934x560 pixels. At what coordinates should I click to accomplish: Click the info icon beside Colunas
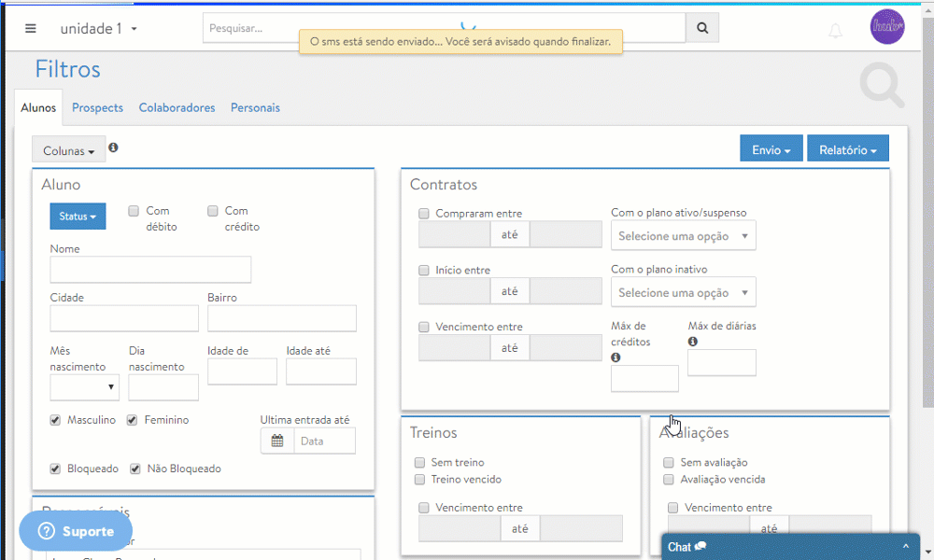pos(113,147)
